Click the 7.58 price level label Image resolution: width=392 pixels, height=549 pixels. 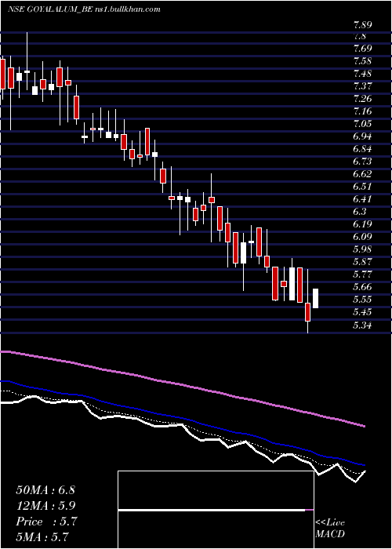362,61
